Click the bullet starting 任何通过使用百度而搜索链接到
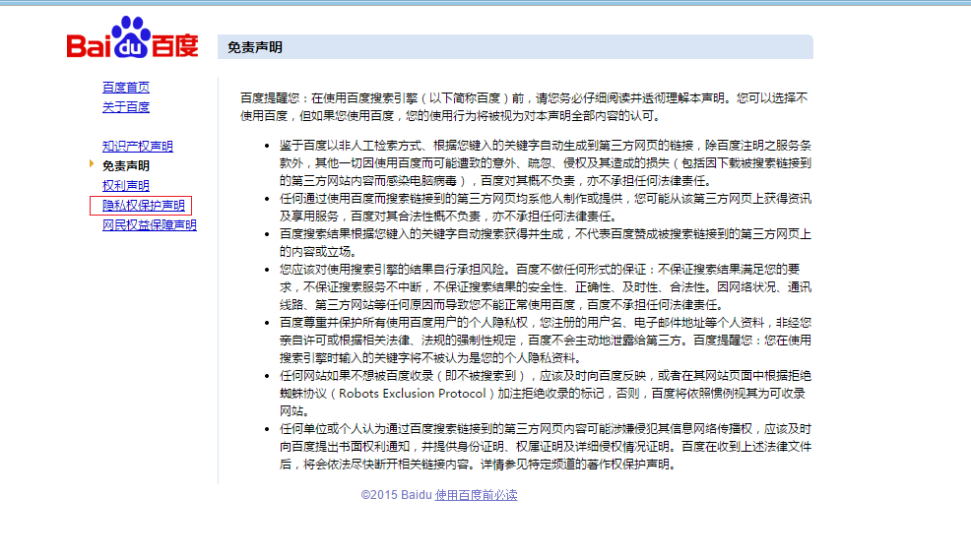 point(545,208)
